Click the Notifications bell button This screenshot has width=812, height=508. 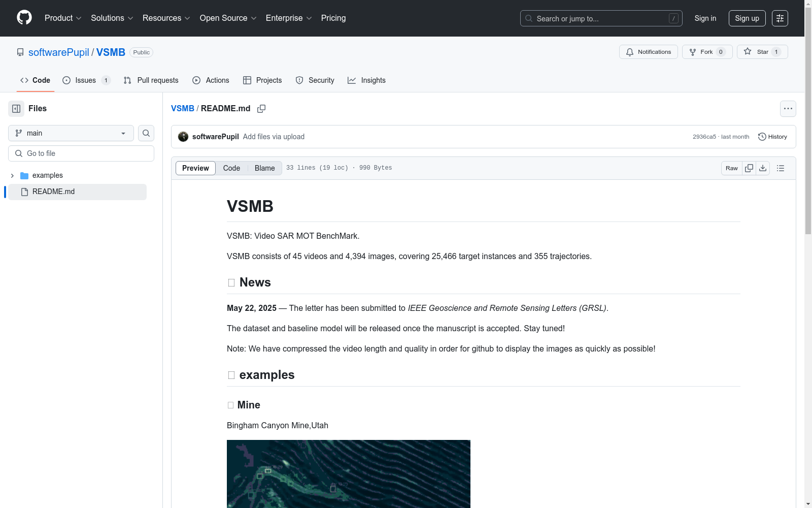[648, 52]
